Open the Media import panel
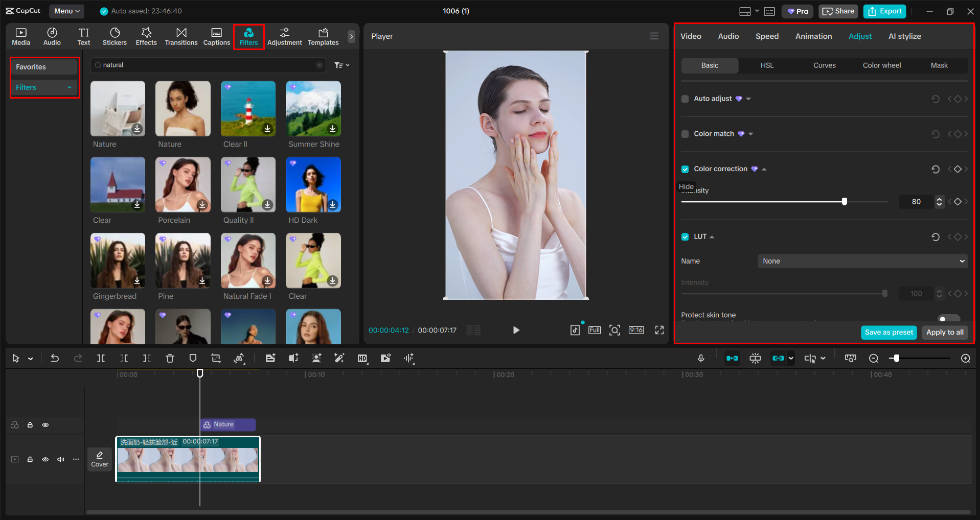 tap(21, 36)
